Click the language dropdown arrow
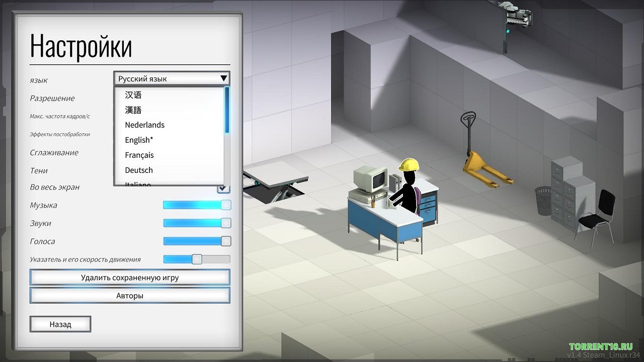Screen dimensions: 644x362 click(223, 78)
